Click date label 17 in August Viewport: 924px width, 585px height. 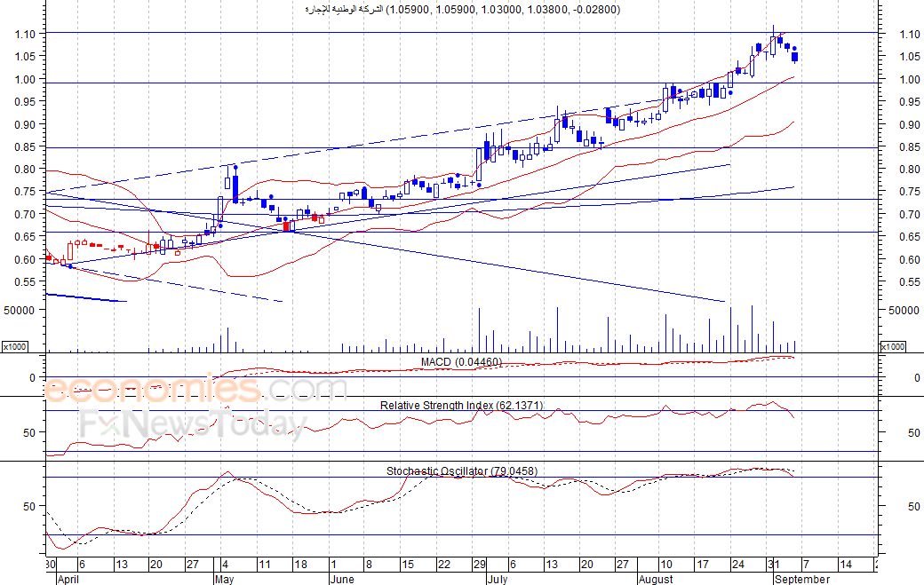(703, 565)
